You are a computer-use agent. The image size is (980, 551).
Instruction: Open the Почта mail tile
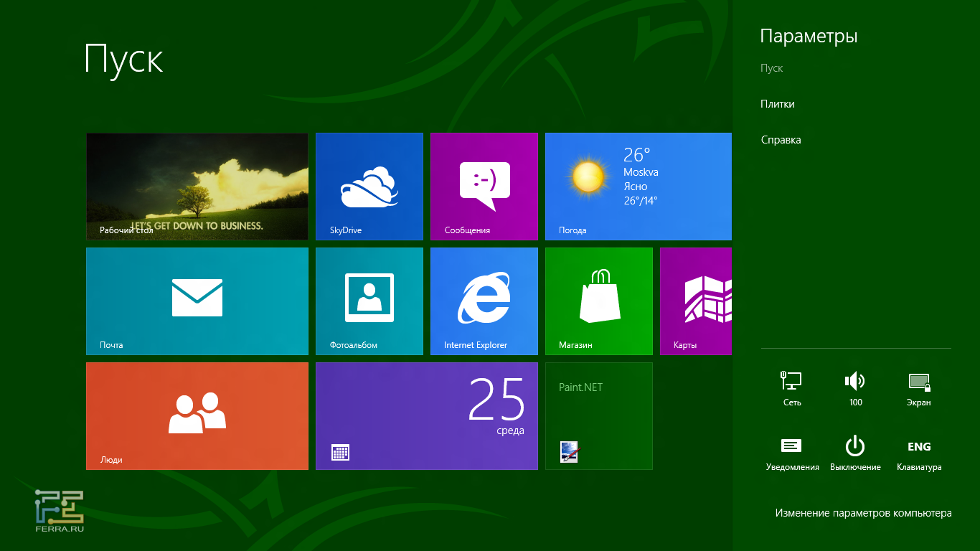tap(197, 301)
